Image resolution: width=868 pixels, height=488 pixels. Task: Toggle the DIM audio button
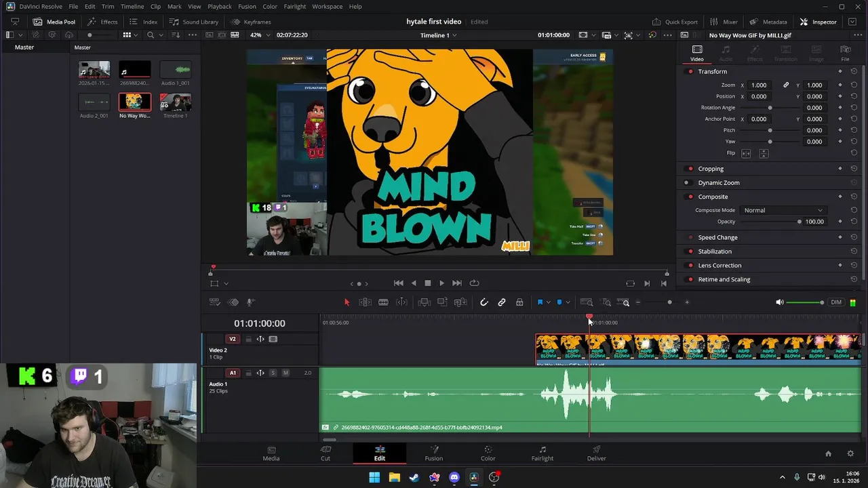click(836, 302)
